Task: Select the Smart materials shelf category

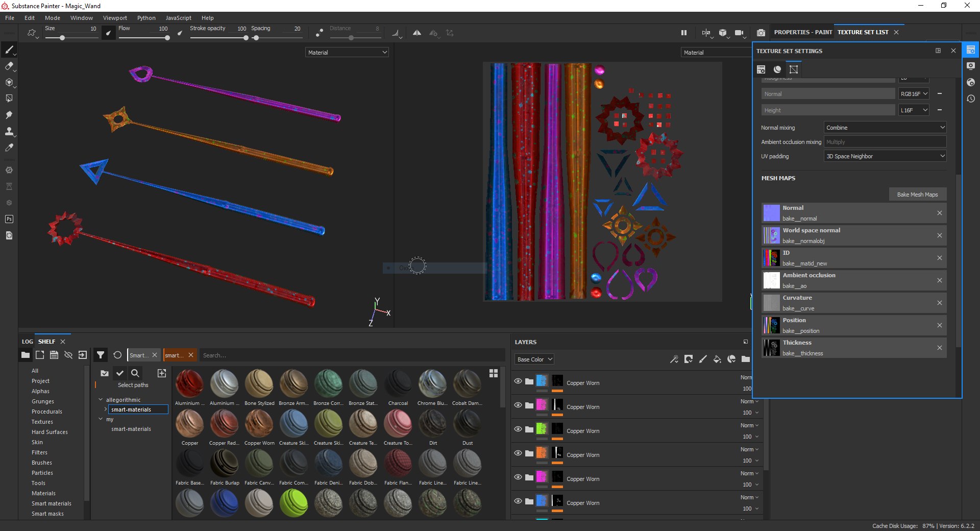Action: point(52,503)
